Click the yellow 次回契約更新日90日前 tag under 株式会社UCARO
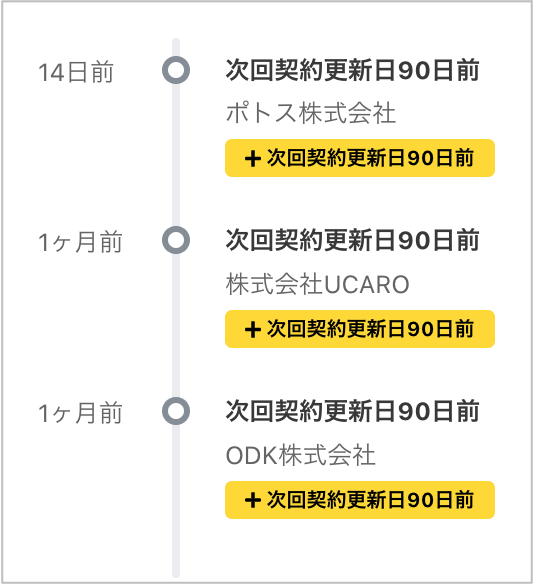Viewport: 534px width, 584px height. [360, 329]
